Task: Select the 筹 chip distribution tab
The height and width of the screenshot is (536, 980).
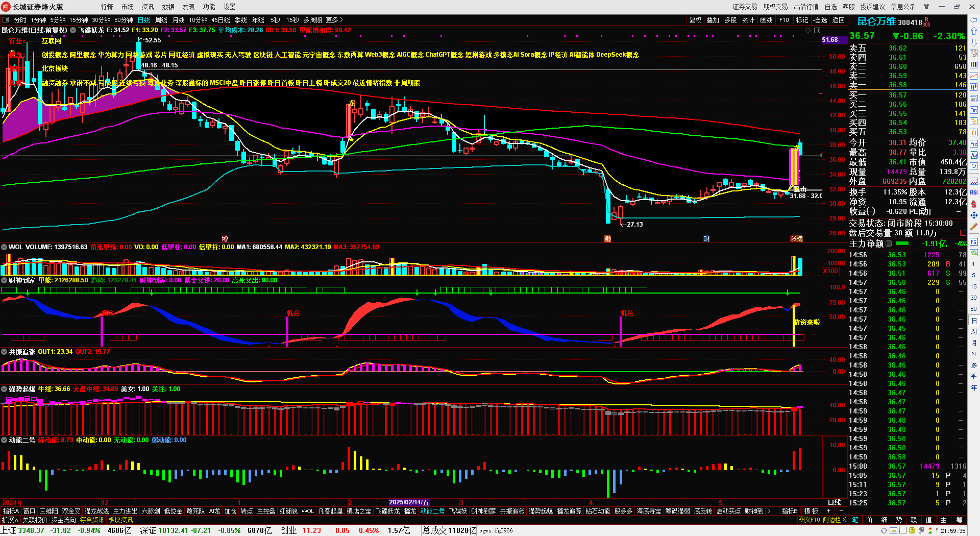Action: [959, 520]
